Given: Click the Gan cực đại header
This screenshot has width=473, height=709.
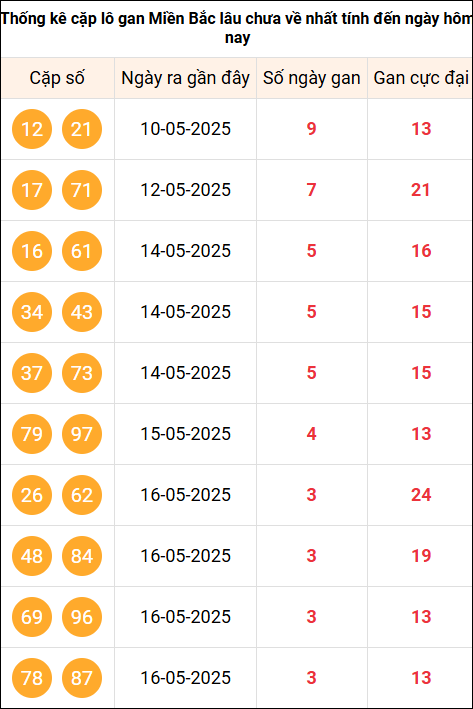Looking at the screenshot, I should pos(420,78).
